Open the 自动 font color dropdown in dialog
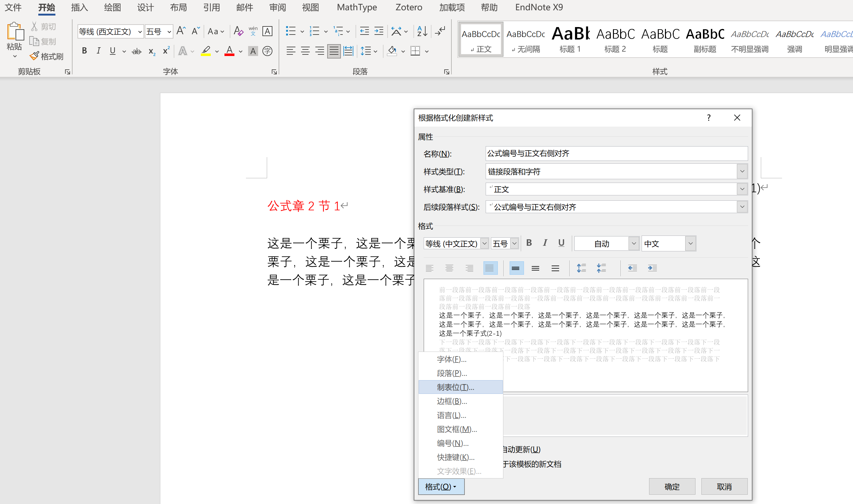 pyautogui.click(x=634, y=244)
